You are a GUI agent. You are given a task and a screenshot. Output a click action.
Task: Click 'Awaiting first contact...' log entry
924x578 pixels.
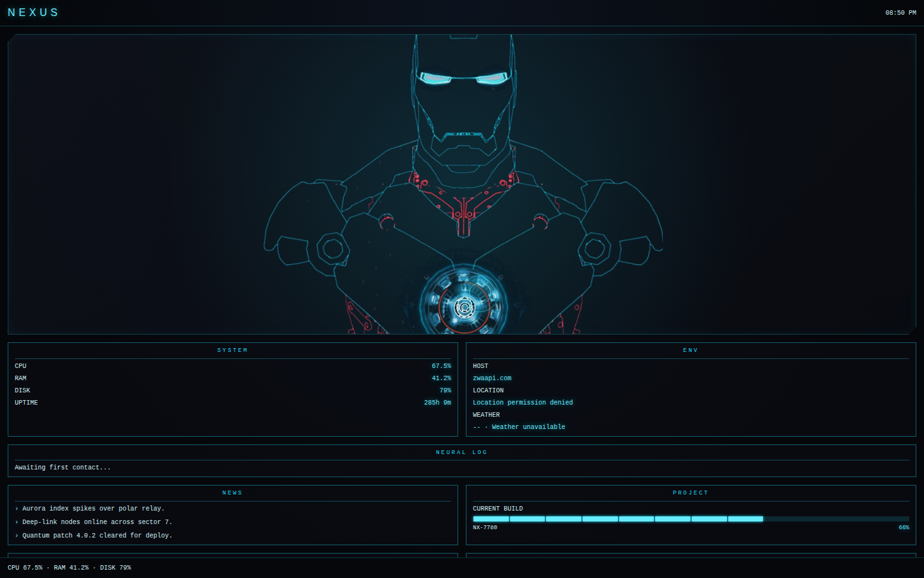(x=63, y=468)
